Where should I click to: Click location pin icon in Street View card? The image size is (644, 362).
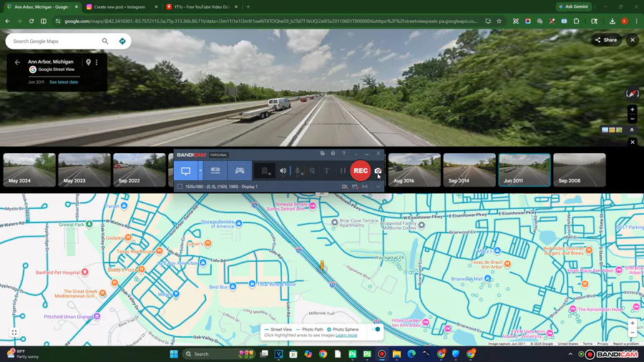point(88,62)
